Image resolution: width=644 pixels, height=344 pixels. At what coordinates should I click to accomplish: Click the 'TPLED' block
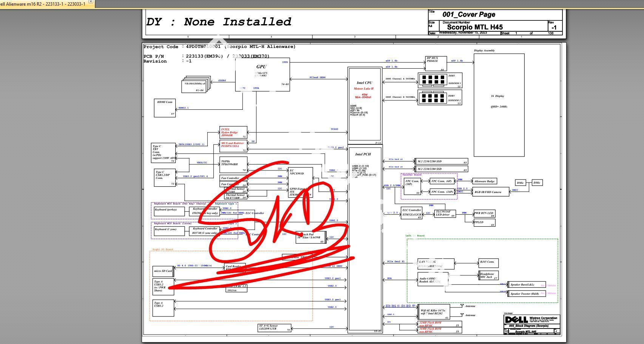pos(484,223)
